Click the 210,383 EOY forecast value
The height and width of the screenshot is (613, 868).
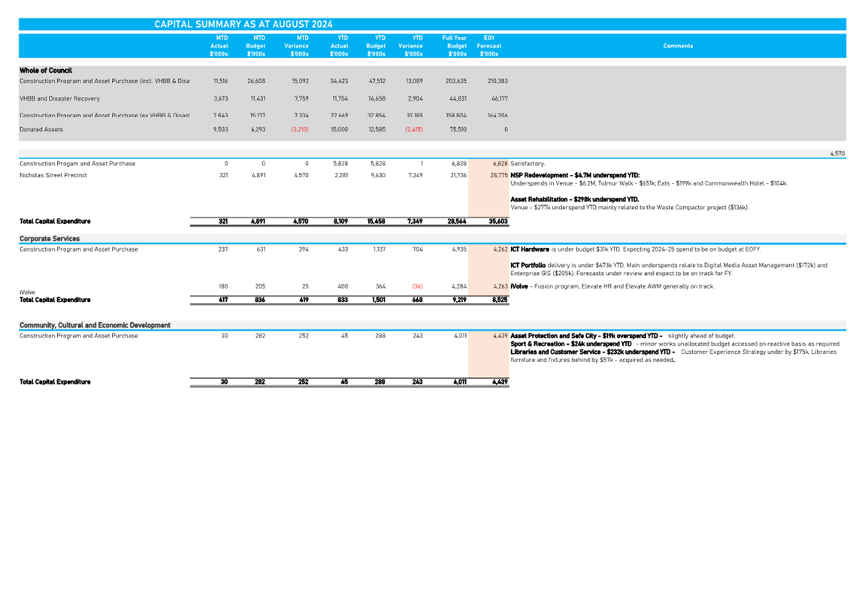498,81
